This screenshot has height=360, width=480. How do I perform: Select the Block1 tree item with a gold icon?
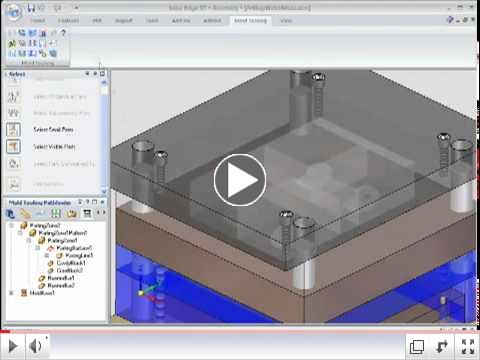(71, 263)
